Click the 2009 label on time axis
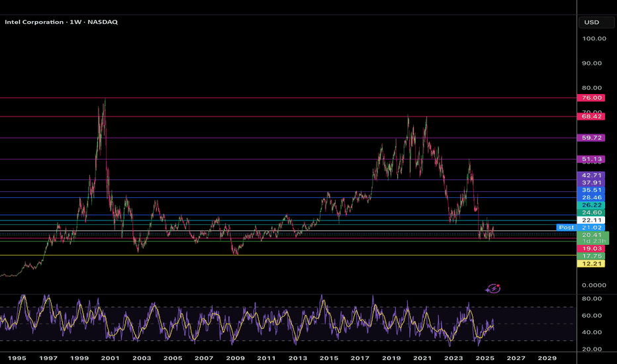Viewport: 617px width, 364px height. pyautogui.click(x=235, y=358)
